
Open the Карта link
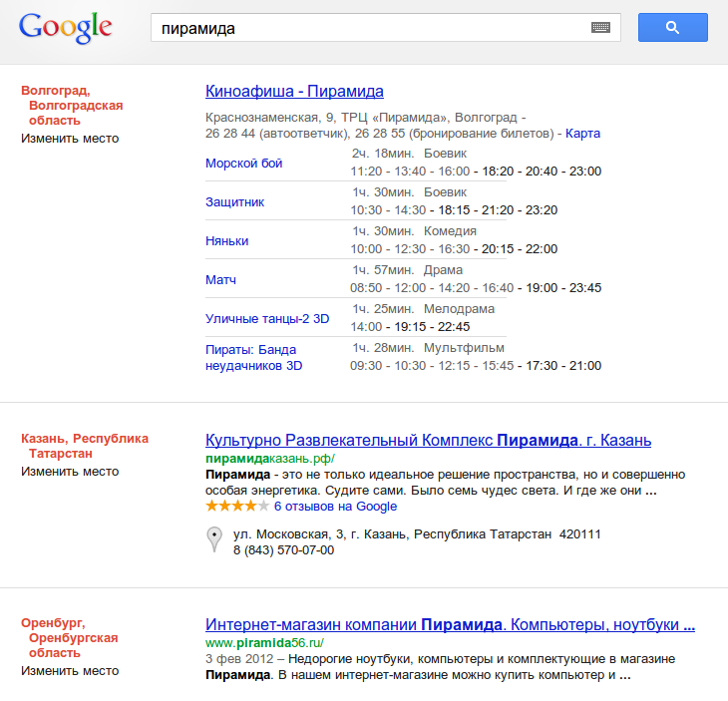582,134
